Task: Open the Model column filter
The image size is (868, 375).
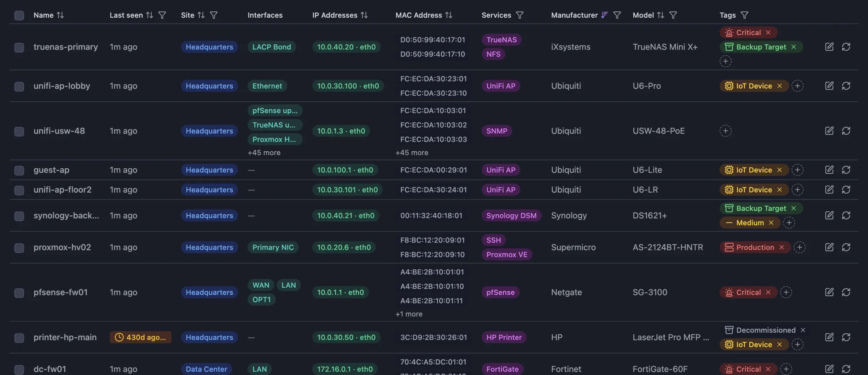Action: [x=673, y=15]
